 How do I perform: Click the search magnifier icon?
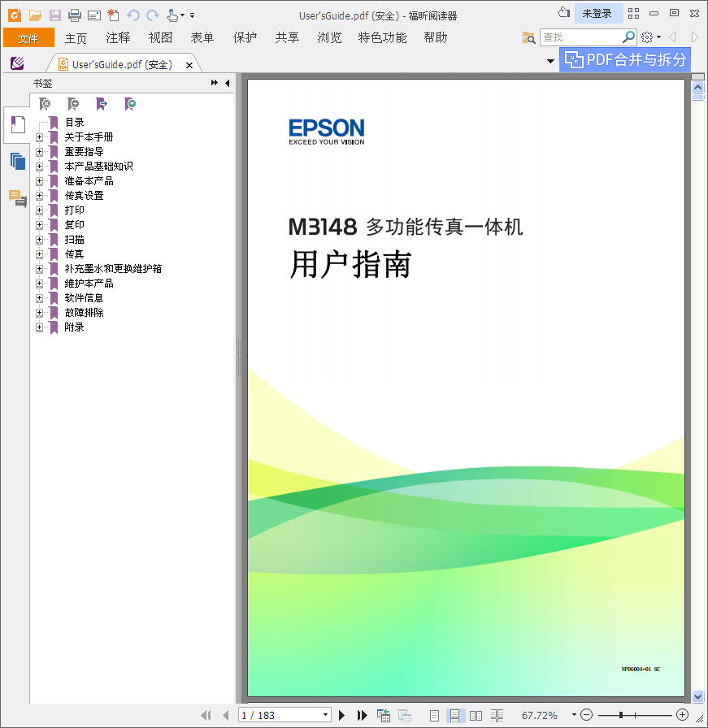point(628,37)
